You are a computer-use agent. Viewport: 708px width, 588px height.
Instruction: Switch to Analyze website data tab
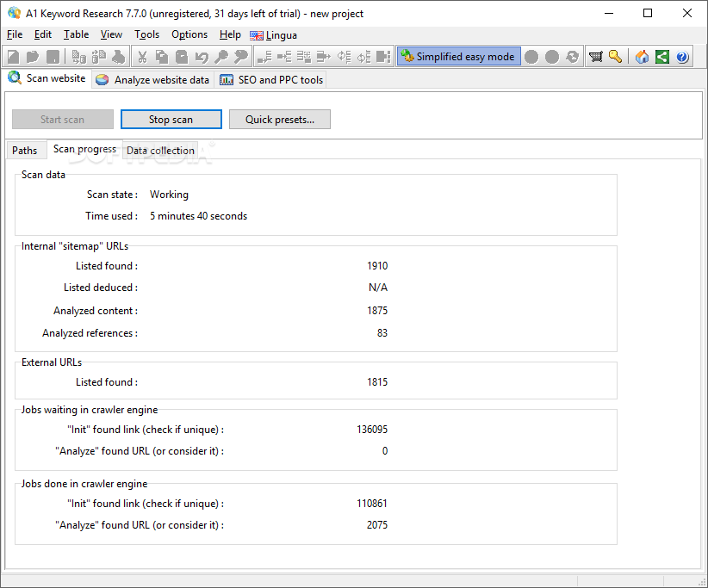(x=152, y=80)
